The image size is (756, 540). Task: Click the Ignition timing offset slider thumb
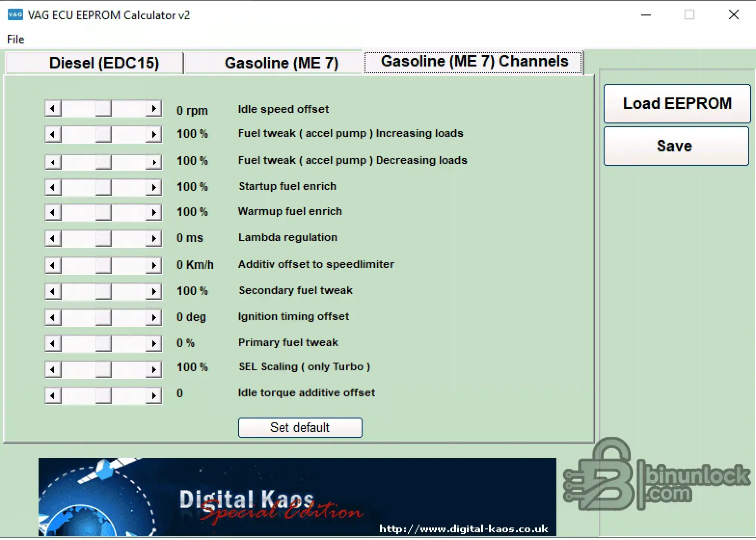pos(103,317)
